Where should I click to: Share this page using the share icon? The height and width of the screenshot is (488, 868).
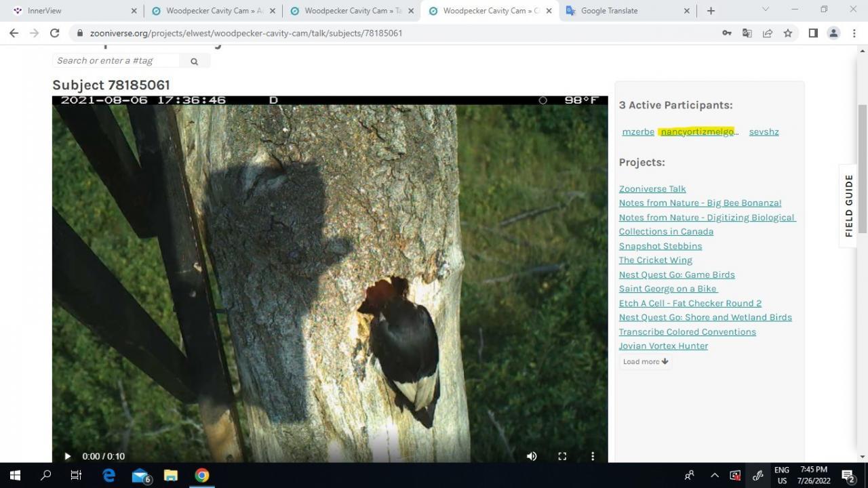tap(767, 33)
